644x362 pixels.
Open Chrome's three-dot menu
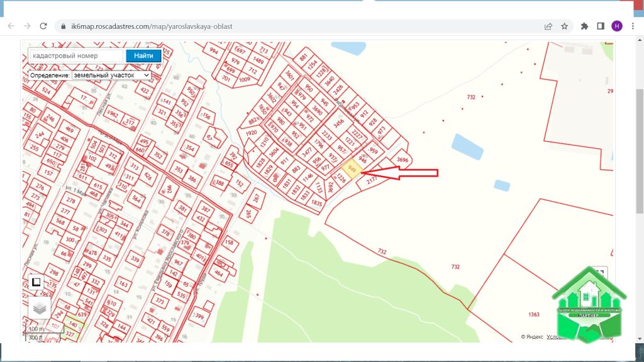point(633,26)
